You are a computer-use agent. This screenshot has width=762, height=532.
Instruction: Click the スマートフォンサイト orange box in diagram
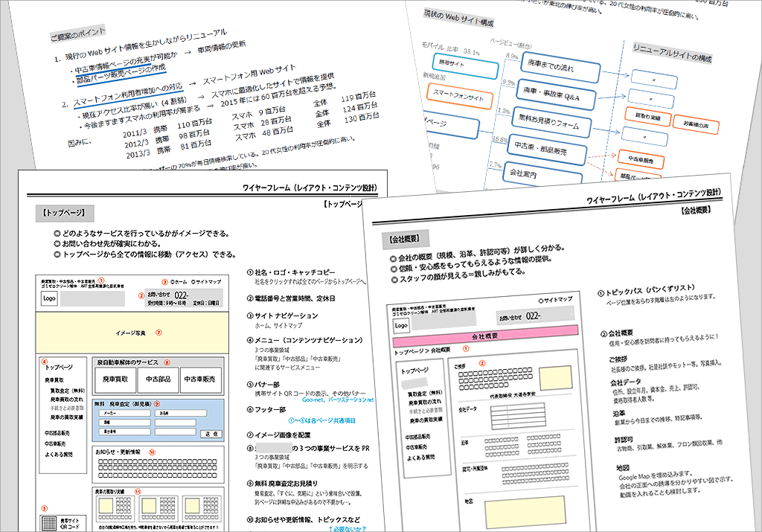pyautogui.click(x=453, y=98)
